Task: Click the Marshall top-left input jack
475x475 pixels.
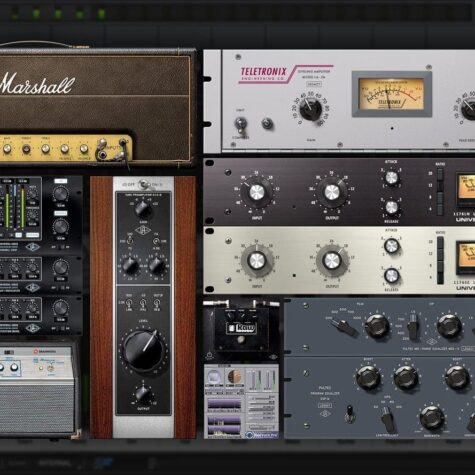Action: tap(102, 143)
